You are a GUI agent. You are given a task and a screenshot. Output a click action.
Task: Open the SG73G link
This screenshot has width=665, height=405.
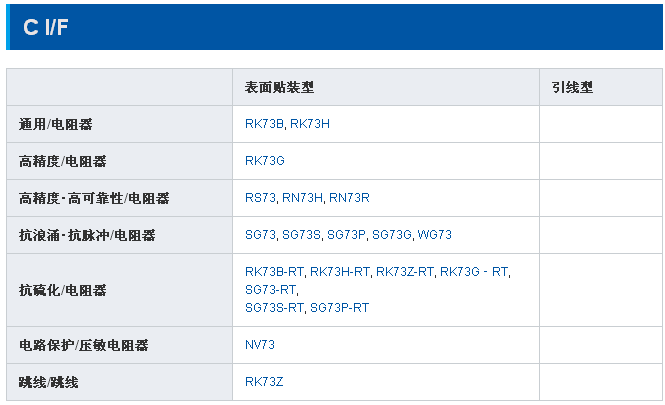[392, 235]
